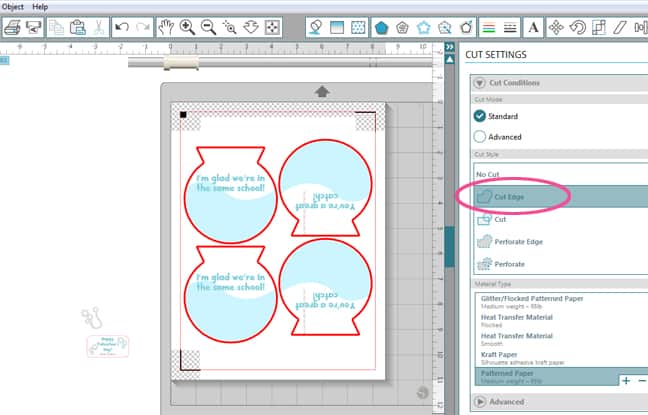This screenshot has width=648, height=415.
Task: Open the Text Style 'A' icon
Action: (534, 27)
